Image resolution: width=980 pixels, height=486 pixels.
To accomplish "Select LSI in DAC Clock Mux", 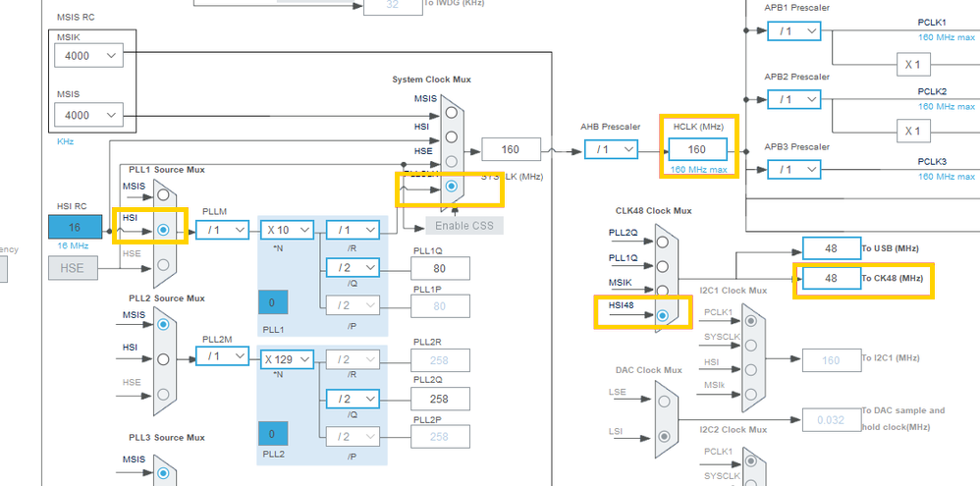I will point(664,436).
